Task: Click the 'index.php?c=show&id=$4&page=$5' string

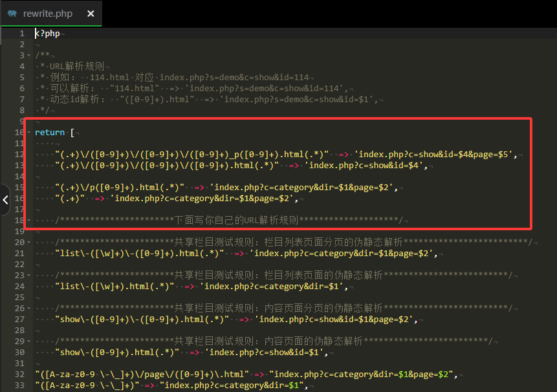Action: pyautogui.click(x=433, y=155)
